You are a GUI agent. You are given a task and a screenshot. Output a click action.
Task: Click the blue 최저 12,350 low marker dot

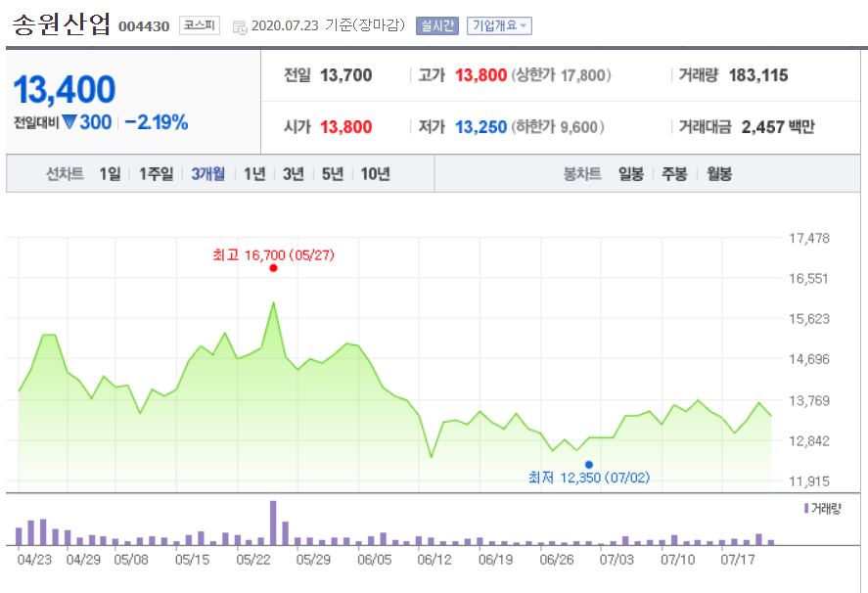(x=589, y=465)
